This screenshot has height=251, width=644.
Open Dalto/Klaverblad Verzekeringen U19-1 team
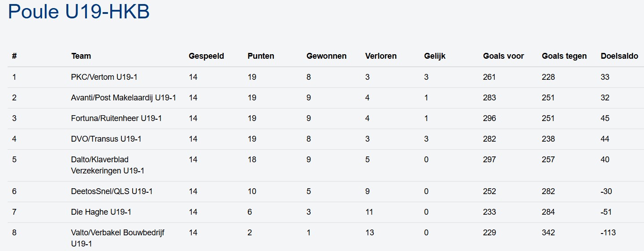[x=108, y=165]
